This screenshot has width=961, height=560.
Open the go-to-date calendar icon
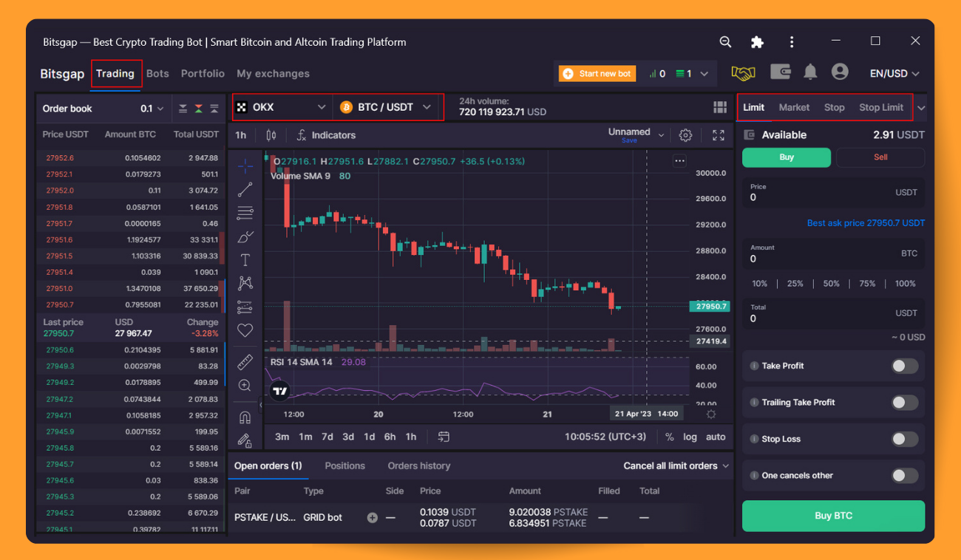(x=444, y=437)
